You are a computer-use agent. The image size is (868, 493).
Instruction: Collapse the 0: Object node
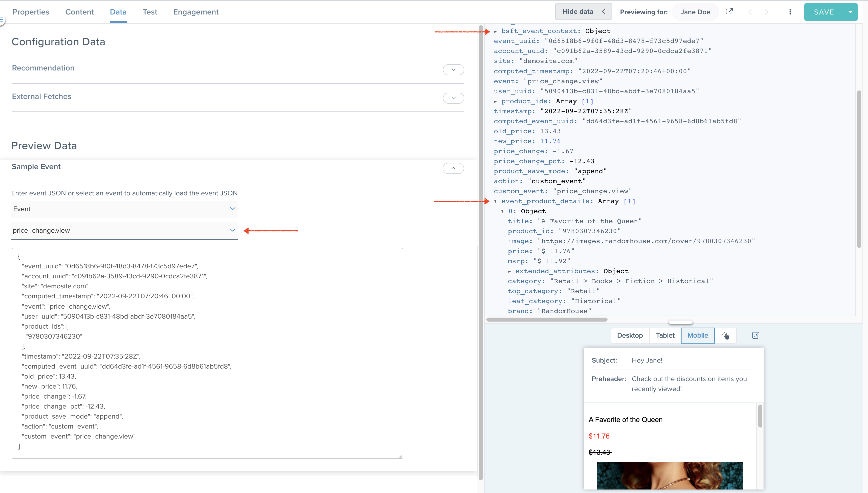click(x=503, y=211)
